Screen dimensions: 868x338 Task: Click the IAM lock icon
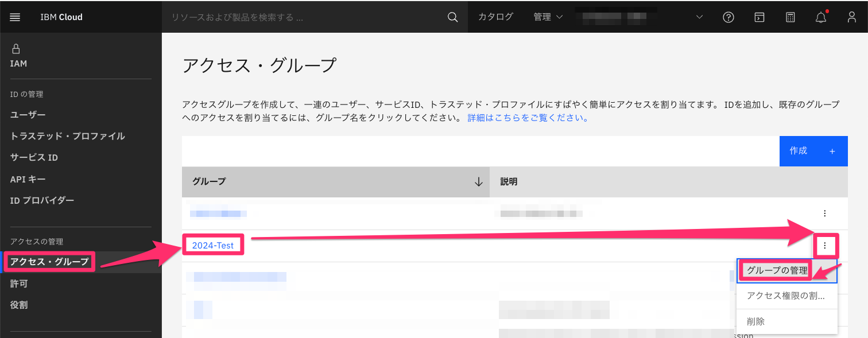(x=16, y=49)
